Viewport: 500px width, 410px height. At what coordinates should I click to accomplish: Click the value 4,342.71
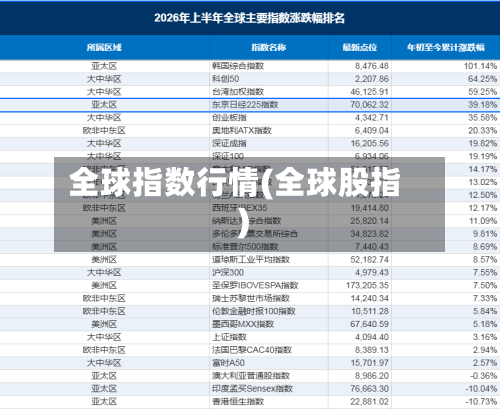coord(372,118)
